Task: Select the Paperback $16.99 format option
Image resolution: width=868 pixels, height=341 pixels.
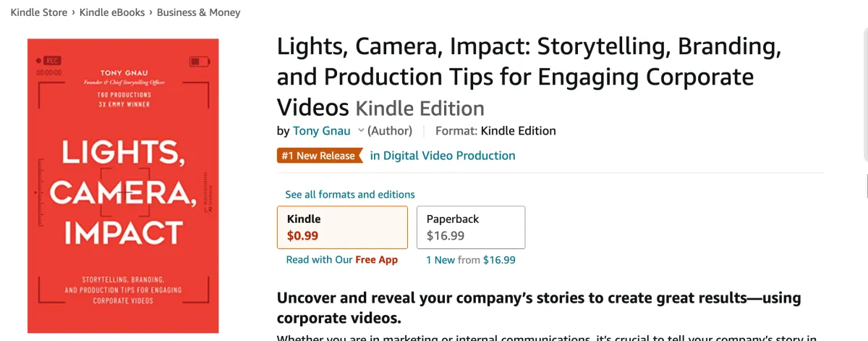Action: tap(470, 227)
